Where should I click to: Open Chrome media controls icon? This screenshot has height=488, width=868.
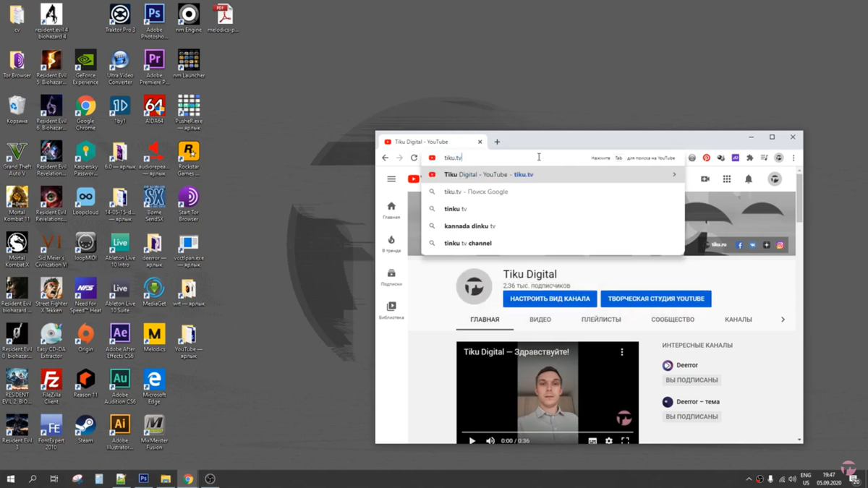pos(764,158)
